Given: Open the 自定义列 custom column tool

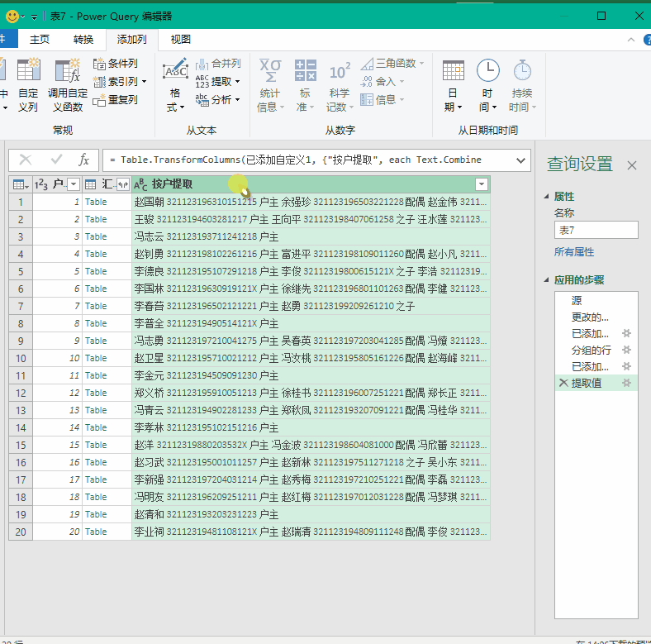Looking at the screenshot, I should (28, 85).
